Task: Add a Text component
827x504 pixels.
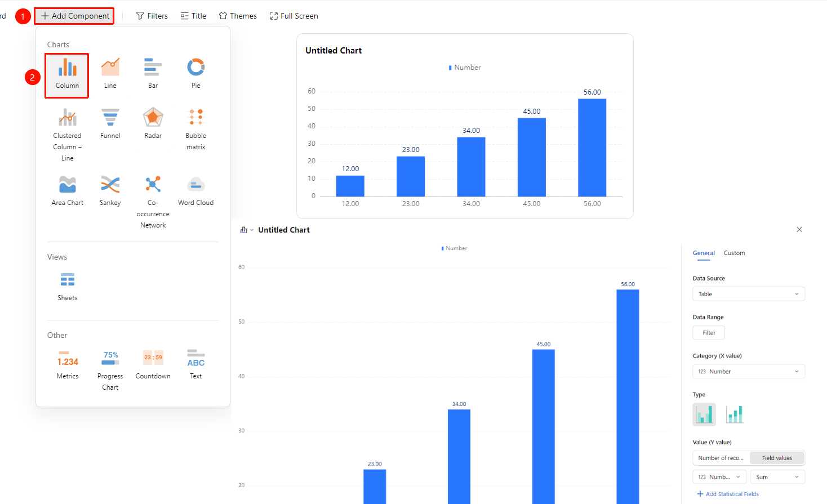Action: tap(196, 365)
